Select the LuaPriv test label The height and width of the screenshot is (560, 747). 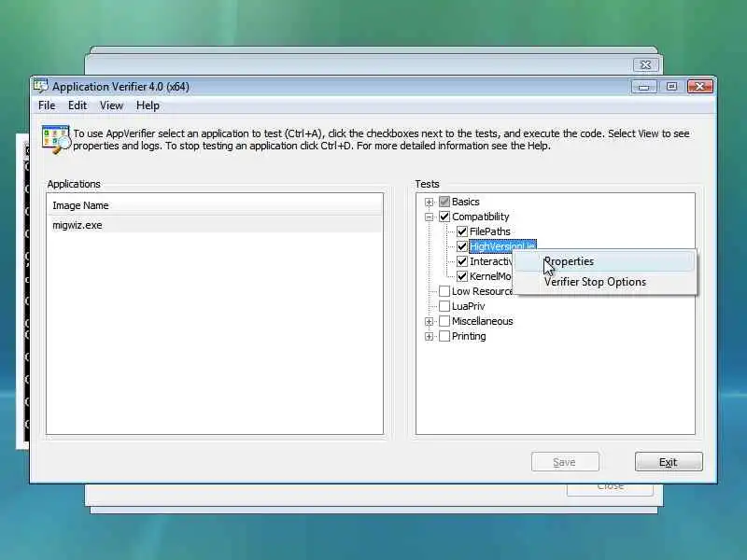coord(468,306)
